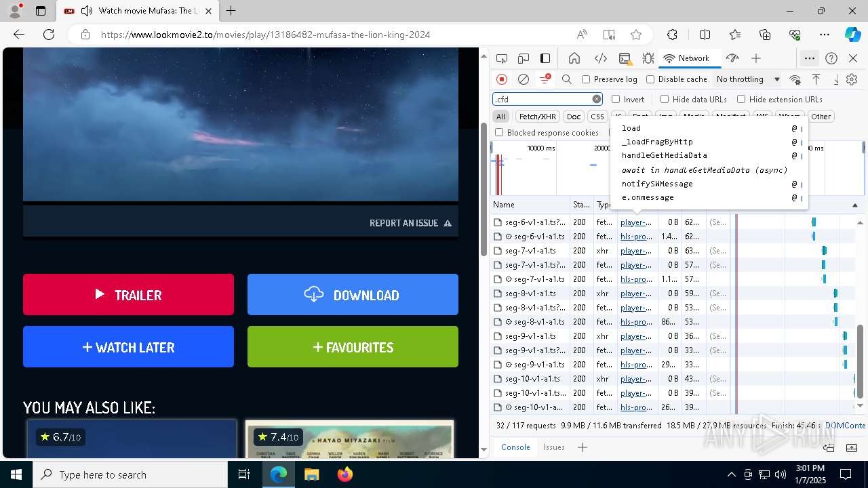Clear the .cfd filter text

(597, 99)
